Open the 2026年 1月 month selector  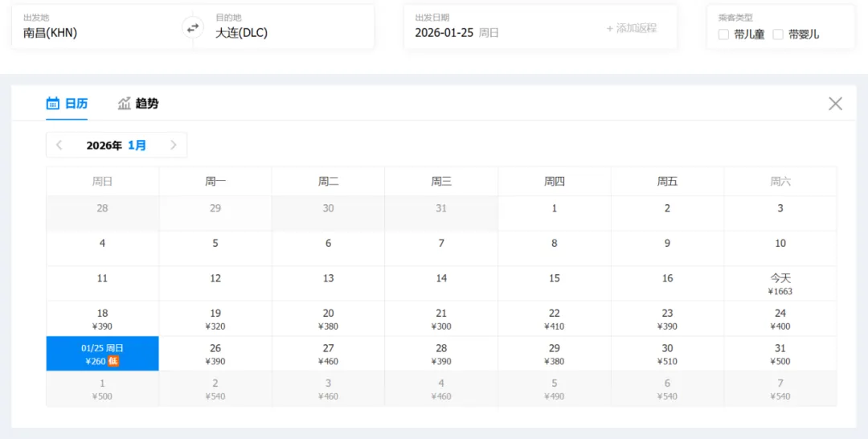[117, 145]
